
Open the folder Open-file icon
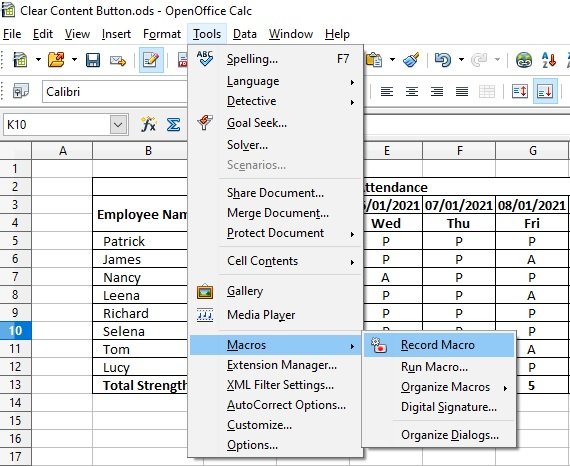coord(56,60)
